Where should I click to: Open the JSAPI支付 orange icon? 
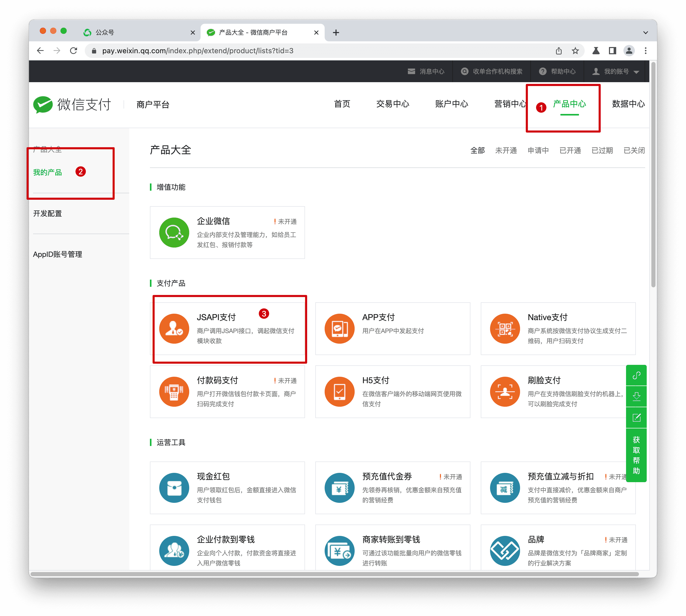coord(174,329)
